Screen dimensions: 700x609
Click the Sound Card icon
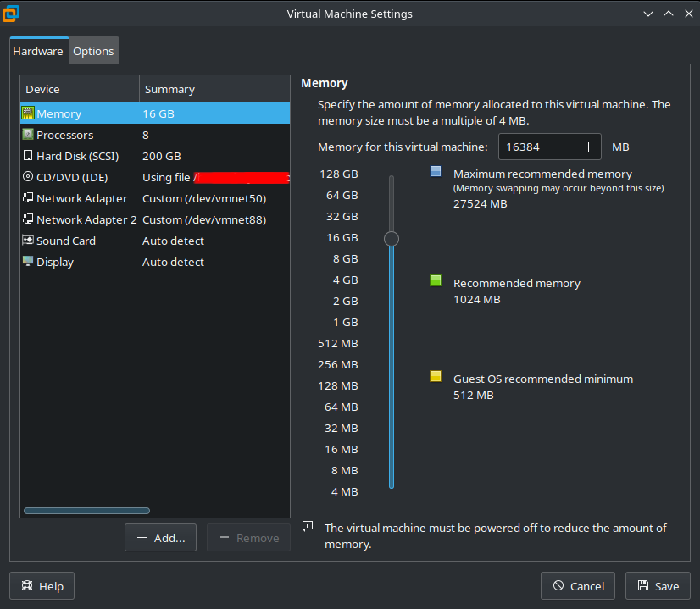pos(27,241)
